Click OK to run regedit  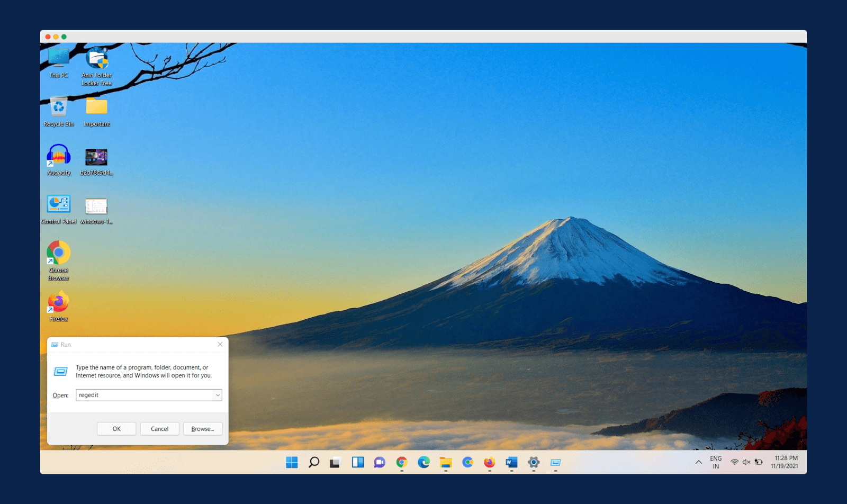pos(116,428)
